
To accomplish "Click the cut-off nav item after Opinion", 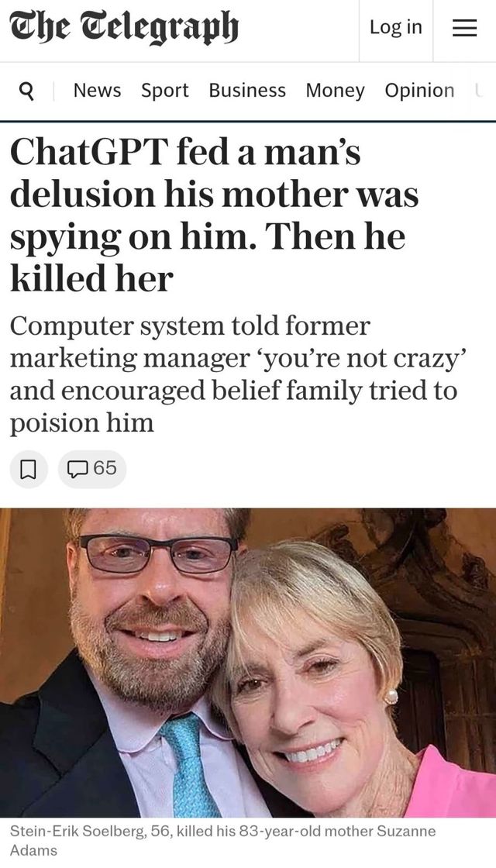I will (x=479, y=91).
